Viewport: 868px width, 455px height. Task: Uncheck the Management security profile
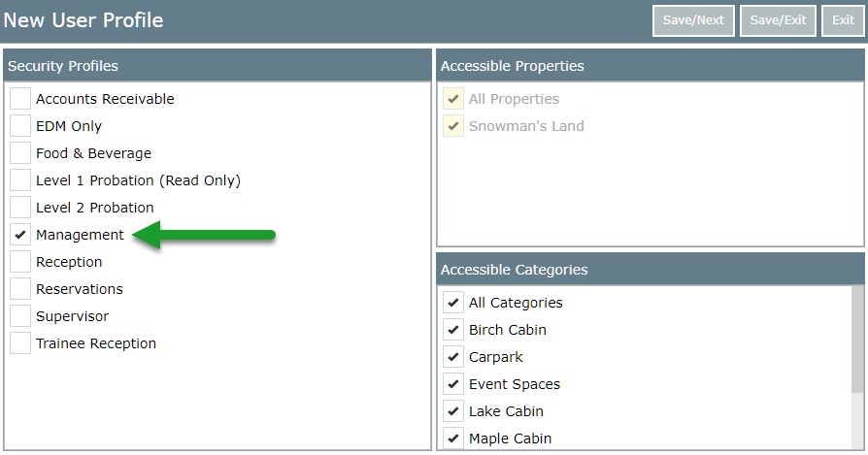(20, 235)
